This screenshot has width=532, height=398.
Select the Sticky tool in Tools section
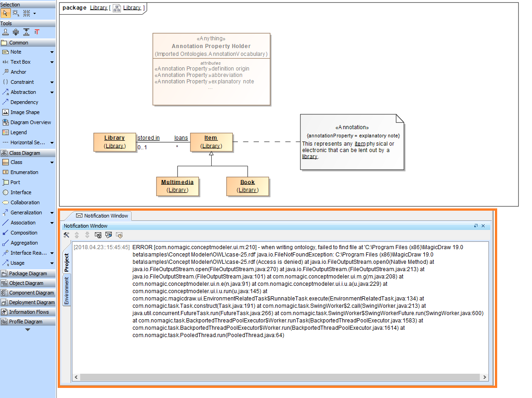[x=5, y=32]
